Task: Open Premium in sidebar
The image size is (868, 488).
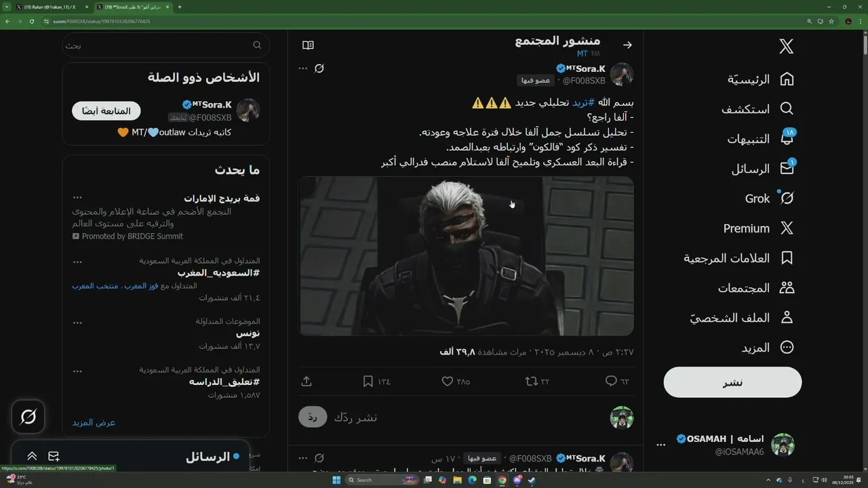Action: [759, 228]
